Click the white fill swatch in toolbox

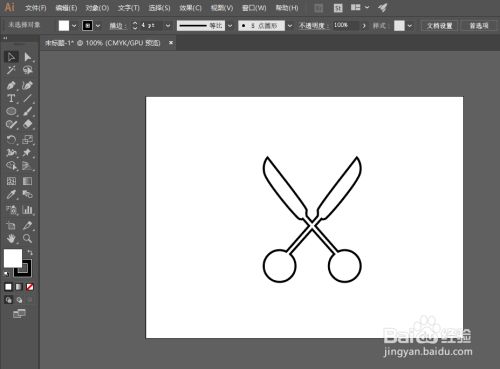13,258
